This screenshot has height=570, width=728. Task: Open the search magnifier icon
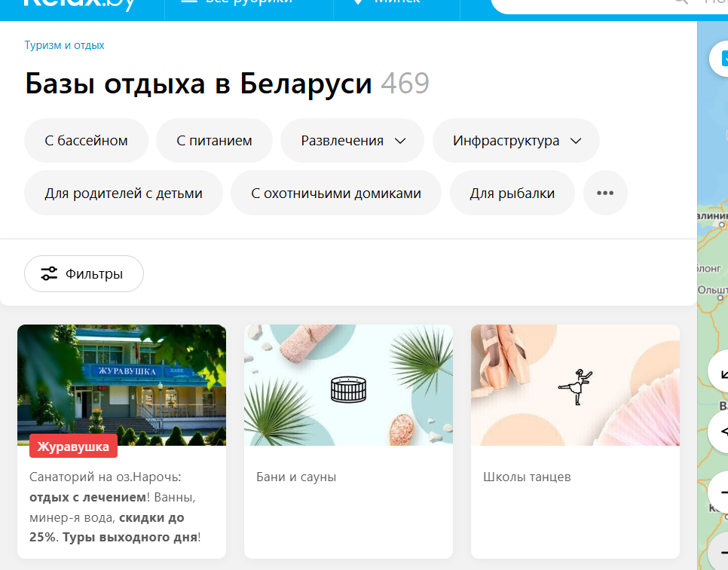[x=681, y=2]
